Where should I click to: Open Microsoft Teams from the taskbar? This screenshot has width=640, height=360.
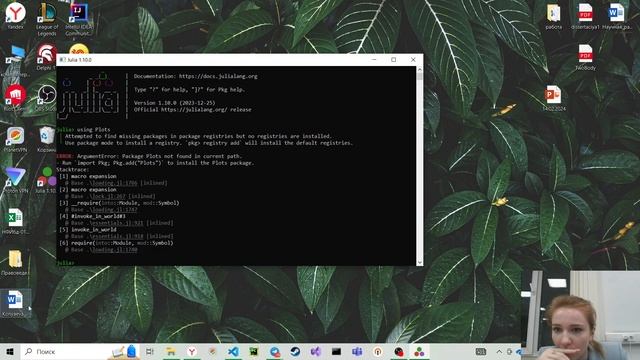pos(357,351)
